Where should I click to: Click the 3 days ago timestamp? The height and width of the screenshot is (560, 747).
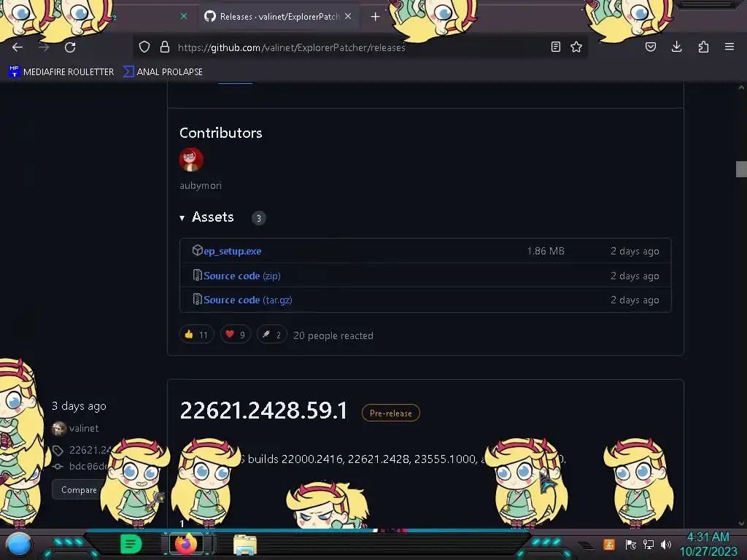point(79,406)
